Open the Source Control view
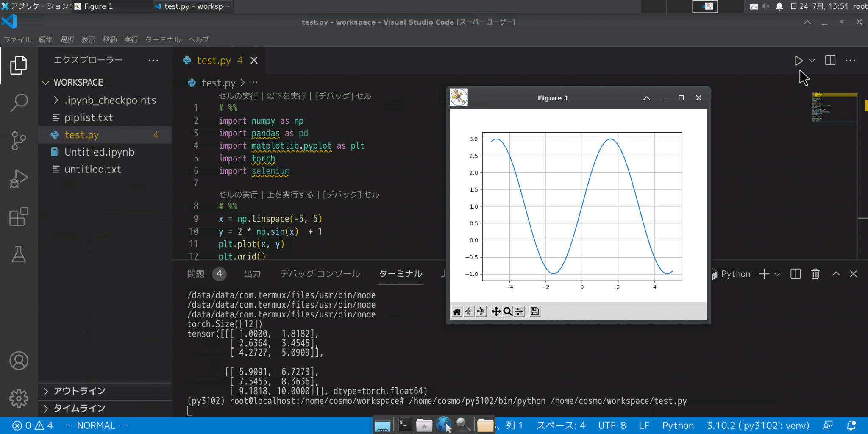868x434 pixels. pos(19,141)
